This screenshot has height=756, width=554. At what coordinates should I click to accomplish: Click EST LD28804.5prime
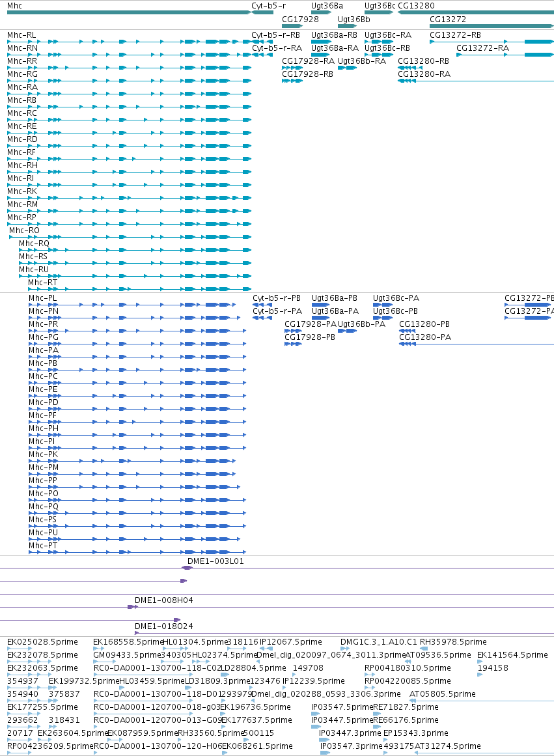click(x=253, y=668)
